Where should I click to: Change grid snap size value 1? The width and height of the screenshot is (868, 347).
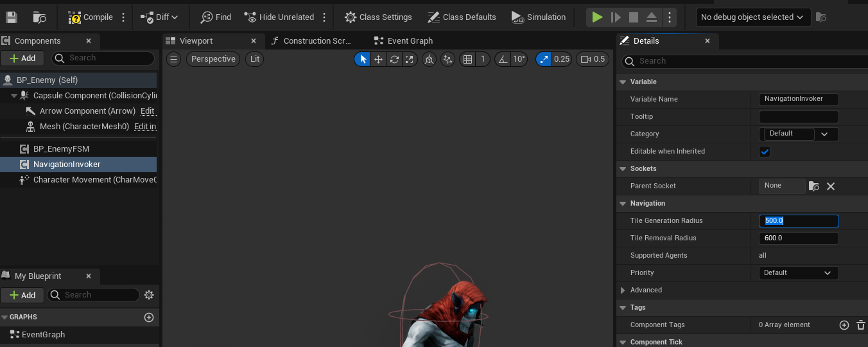[x=483, y=59]
